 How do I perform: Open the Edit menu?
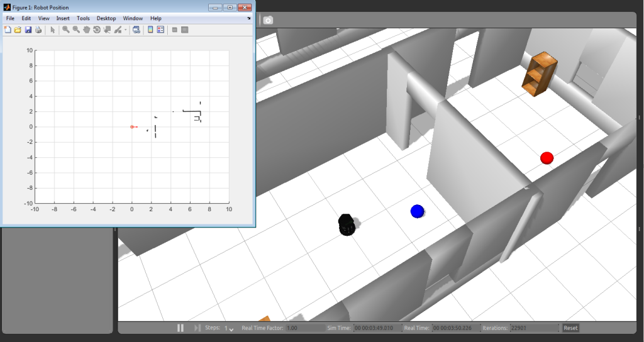click(26, 18)
